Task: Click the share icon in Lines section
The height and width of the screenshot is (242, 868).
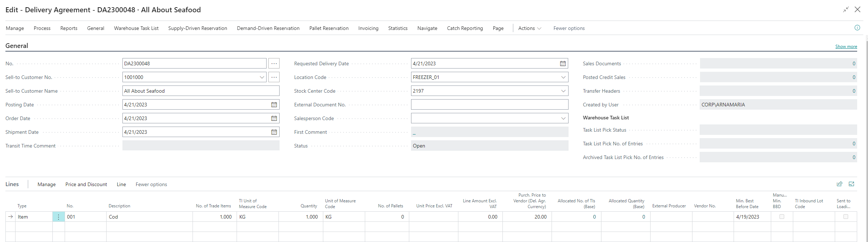Action: coord(839,184)
